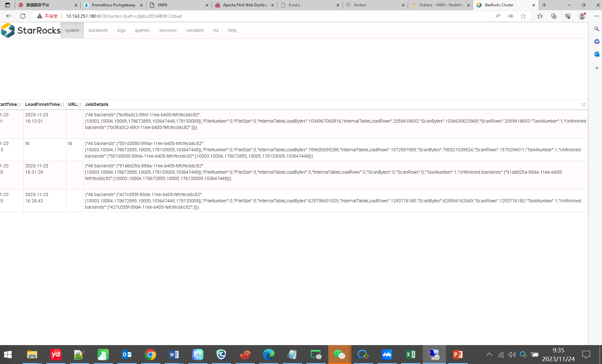The height and width of the screenshot is (364, 602).
Task: Sort table by LoadFinishTime column
Action: [62, 105]
